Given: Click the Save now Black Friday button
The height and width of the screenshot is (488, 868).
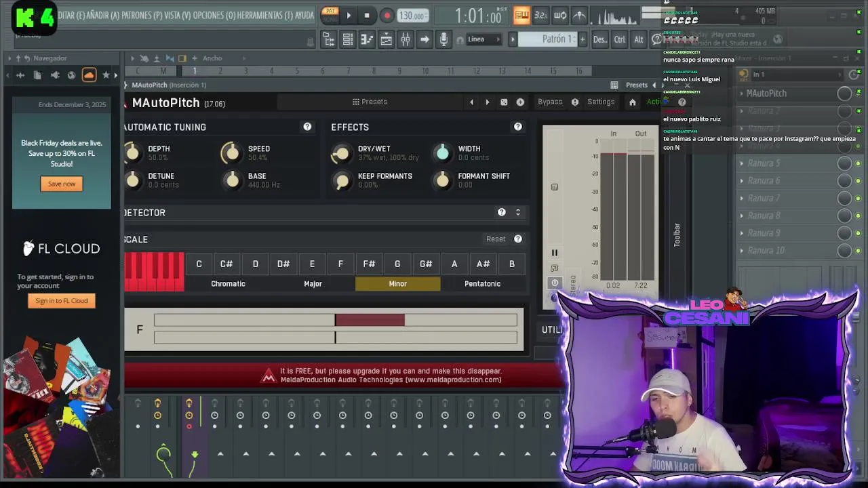Looking at the screenshot, I should [x=62, y=184].
